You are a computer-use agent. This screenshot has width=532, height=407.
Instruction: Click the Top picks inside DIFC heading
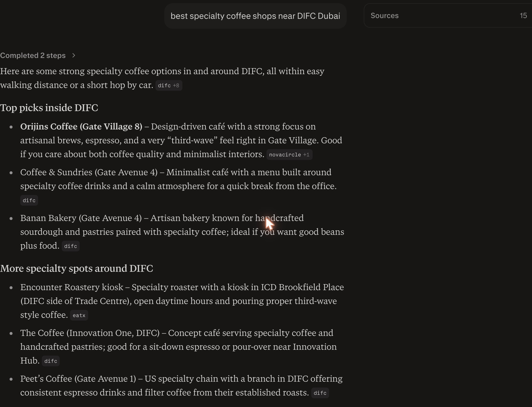coord(49,108)
